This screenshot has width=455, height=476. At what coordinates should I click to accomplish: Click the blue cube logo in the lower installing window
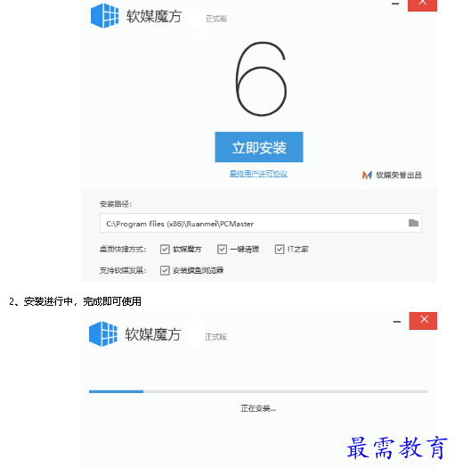pos(103,334)
